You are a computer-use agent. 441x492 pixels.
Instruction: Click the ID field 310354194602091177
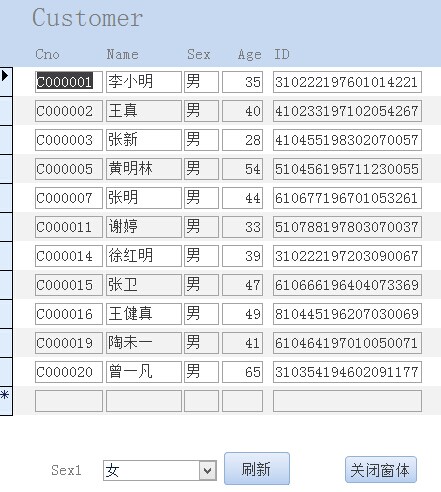(347, 372)
